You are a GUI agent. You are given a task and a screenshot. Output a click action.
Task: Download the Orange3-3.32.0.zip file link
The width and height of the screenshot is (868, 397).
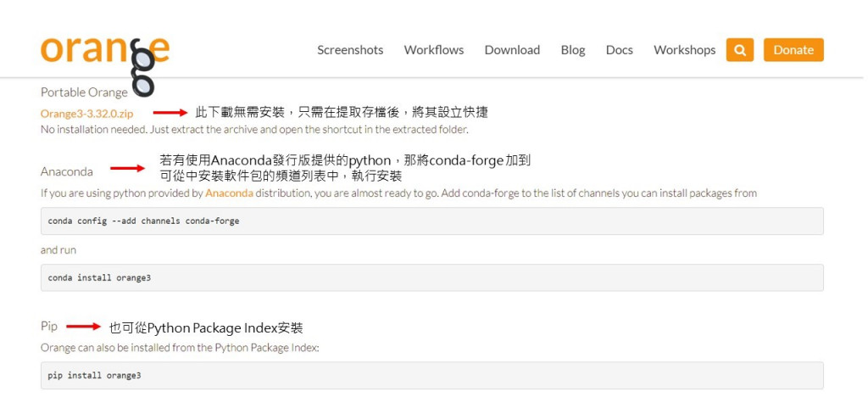click(87, 114)
